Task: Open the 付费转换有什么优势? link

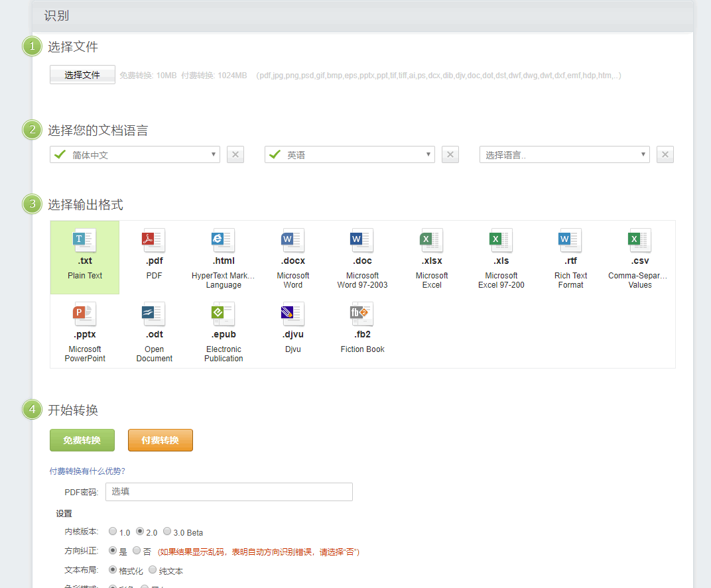Action: tap(87, 471)
